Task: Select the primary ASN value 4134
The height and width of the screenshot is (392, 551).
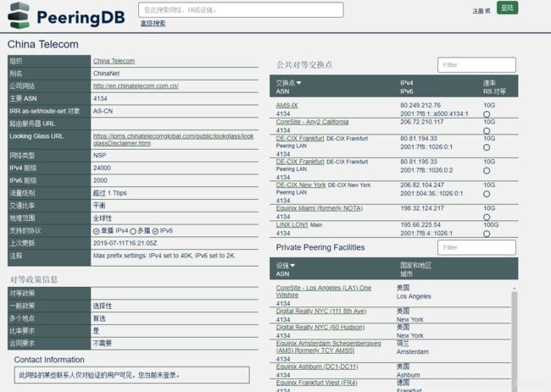Action: click(x=100, y=98)
